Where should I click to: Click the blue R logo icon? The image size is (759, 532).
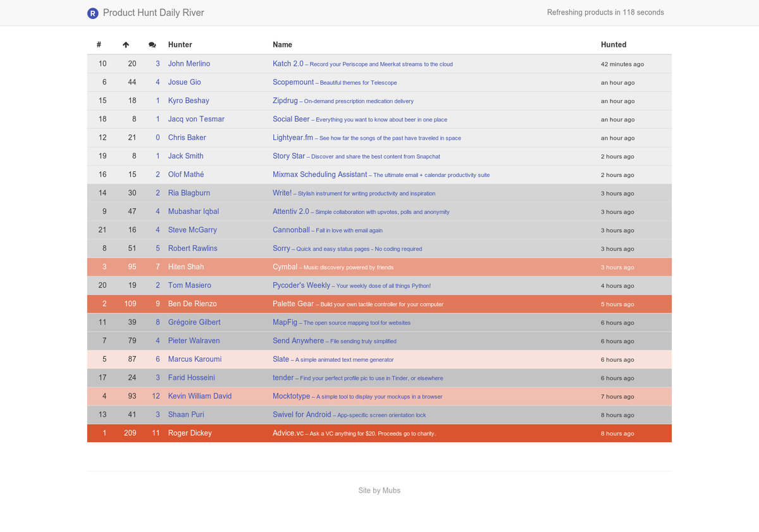tap(93, 13)
